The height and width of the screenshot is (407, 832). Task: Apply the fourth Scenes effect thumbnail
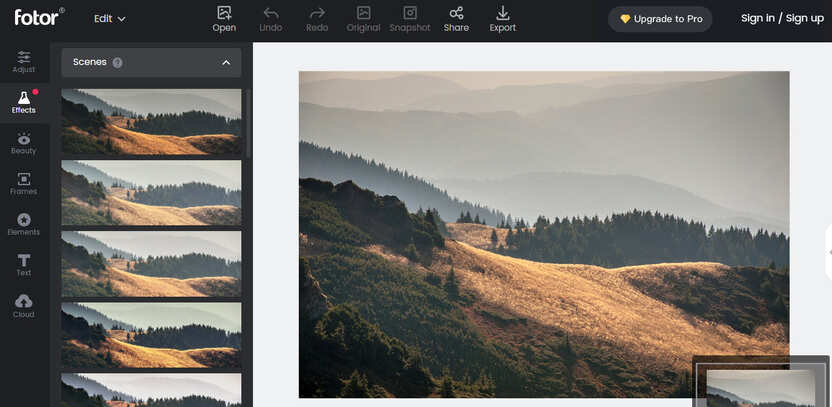pos(151,335)
